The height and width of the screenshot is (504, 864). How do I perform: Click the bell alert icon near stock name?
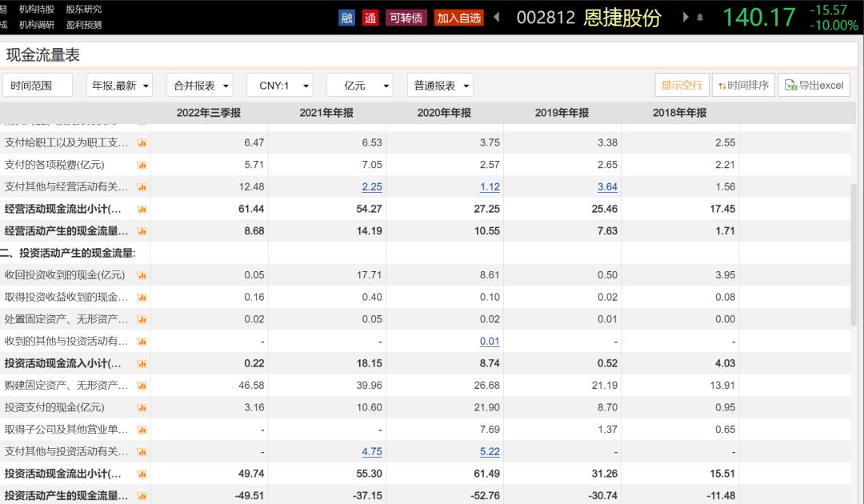pyautogui.click(x=701, y=18)
